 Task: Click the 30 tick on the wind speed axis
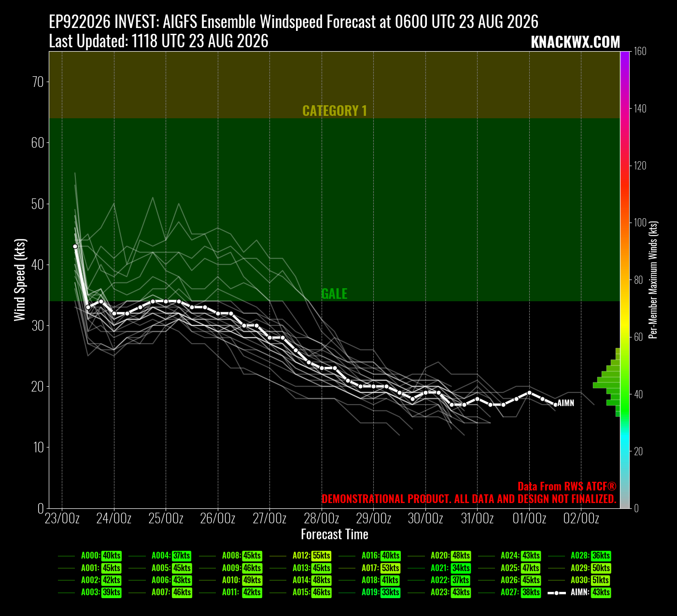coord(38,326)
